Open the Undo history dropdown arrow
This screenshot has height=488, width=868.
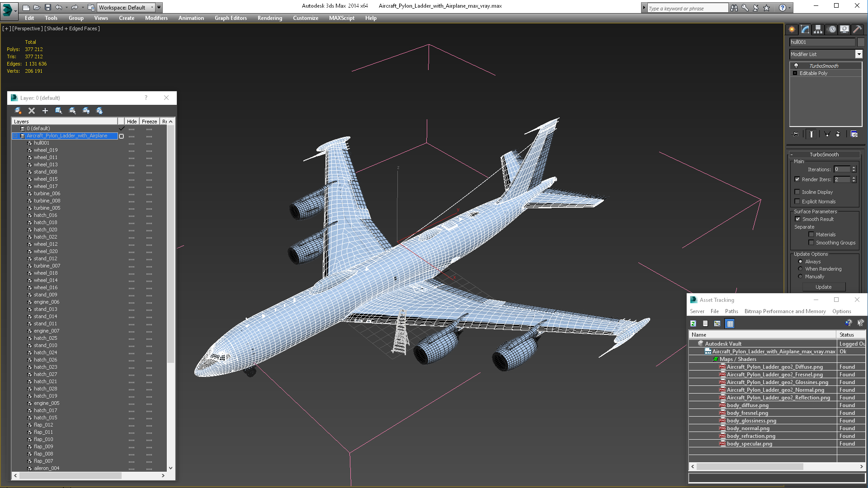coord(66,8)
